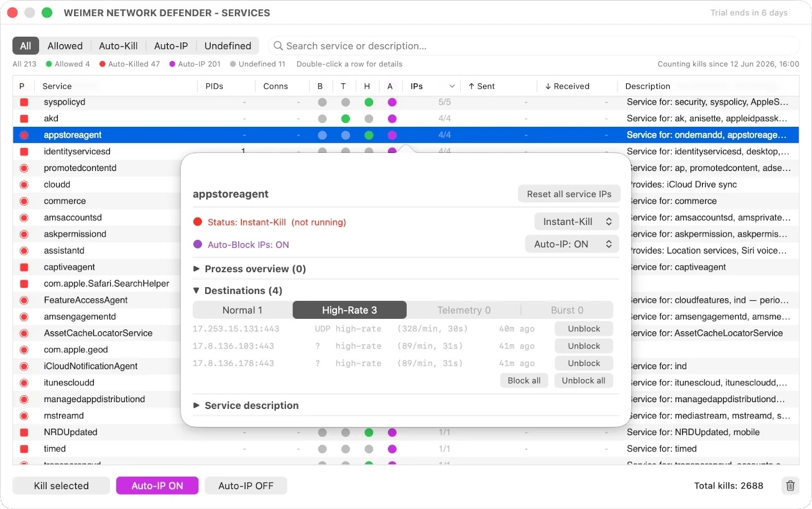Switch to the Undefined filter tab
Image resolution: width=812 pixels, height=509 pixels.
coord(228,46)
